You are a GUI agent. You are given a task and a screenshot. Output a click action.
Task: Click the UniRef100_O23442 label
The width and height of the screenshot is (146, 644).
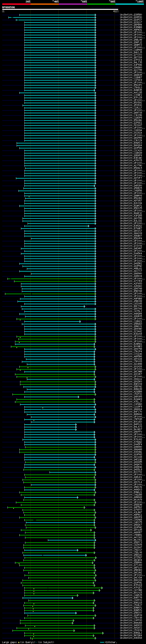click(x=131, y=331)
